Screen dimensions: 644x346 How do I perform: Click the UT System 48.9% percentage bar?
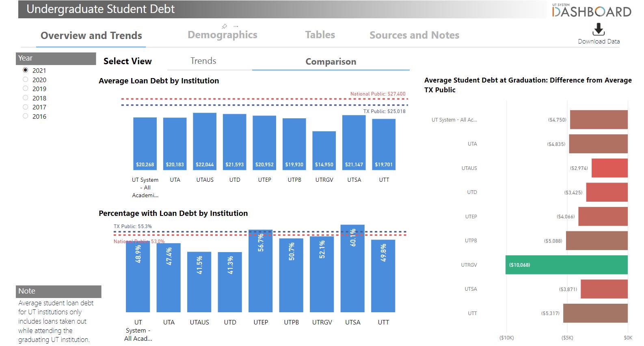pyautogui.click(x=138, y=276)
